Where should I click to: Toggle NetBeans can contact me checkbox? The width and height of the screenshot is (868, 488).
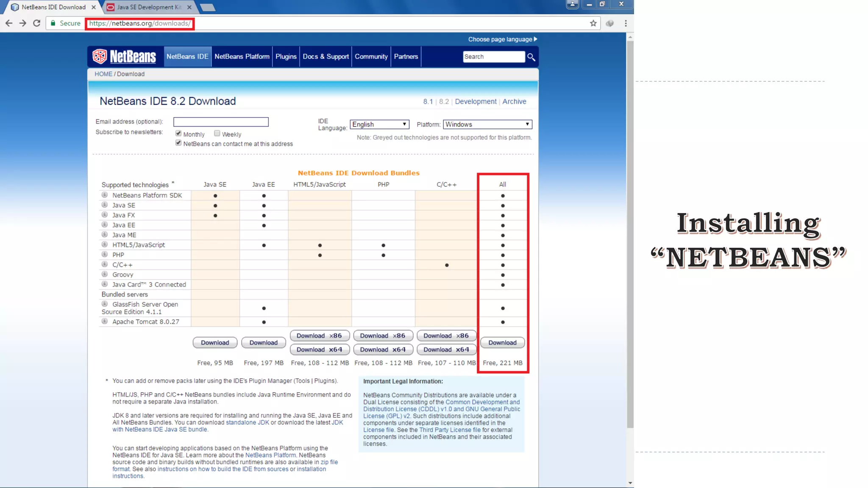point(178,143)
